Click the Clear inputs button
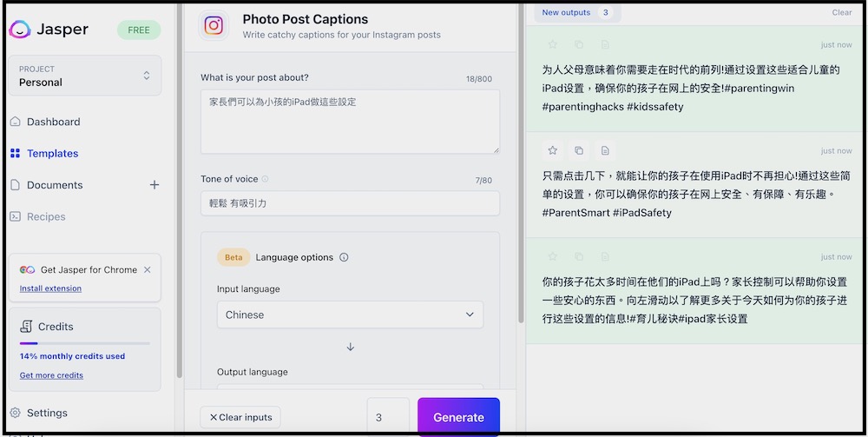868x437 pixels. tap(240, 418)
